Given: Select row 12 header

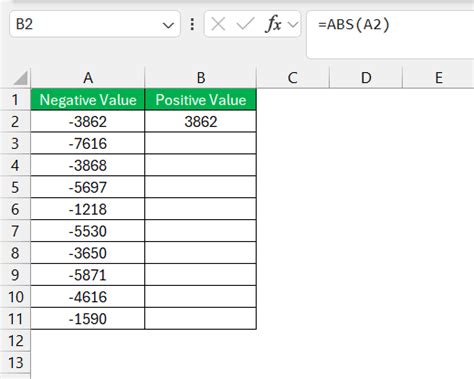Looking at the screenshot, I should 15,341.
